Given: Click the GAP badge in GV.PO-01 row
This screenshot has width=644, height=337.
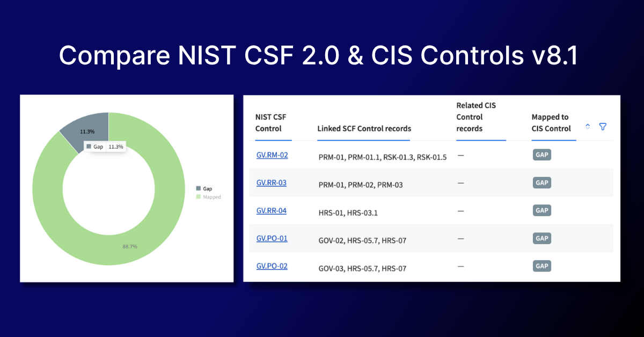Looking at the screenshot, I should (541, 238).
